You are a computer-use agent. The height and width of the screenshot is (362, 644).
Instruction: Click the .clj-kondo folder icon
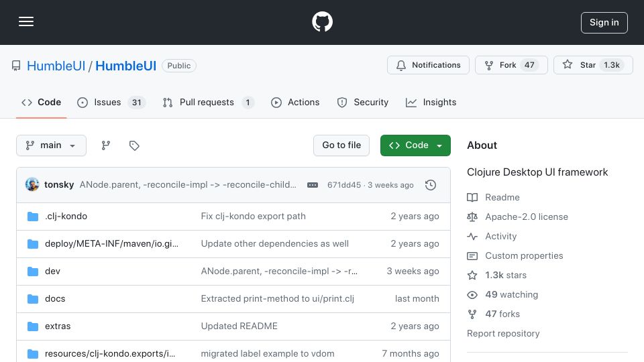tap(33, 217)
